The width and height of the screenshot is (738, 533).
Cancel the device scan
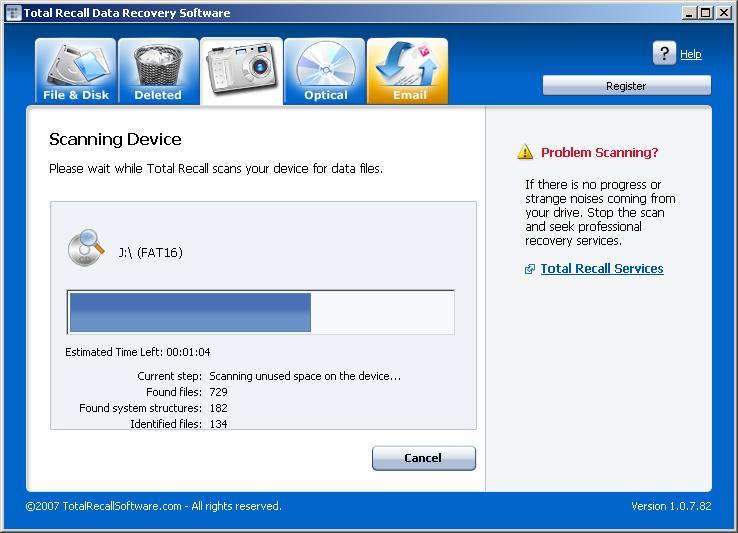click(424, 458)
